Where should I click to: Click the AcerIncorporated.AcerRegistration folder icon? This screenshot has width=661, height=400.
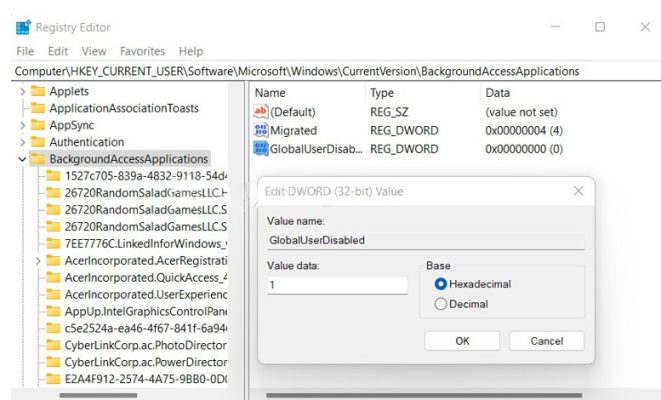point(53,260)
